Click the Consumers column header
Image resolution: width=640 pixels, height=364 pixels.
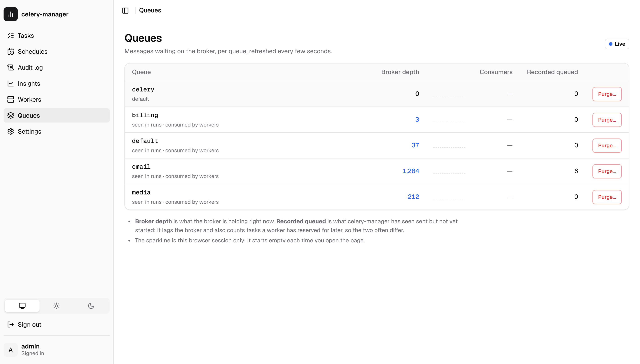pyautogui.click(x=496, y=72)
